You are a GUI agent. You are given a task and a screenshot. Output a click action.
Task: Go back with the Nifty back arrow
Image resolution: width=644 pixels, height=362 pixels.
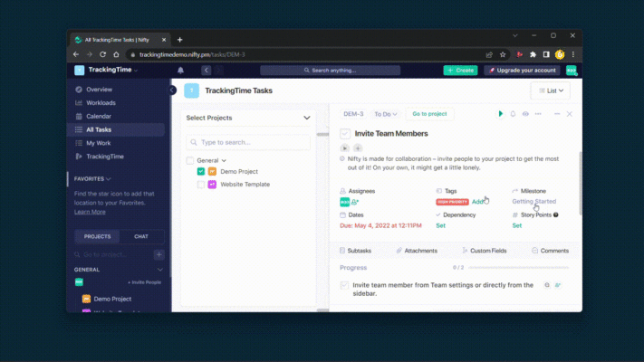[x=207, y=71]
